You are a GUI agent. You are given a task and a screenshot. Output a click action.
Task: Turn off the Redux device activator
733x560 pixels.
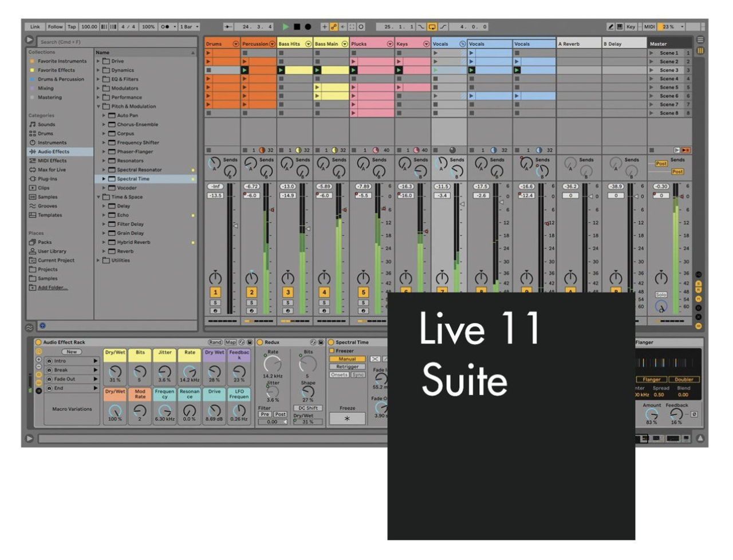(x=260, y=342)
